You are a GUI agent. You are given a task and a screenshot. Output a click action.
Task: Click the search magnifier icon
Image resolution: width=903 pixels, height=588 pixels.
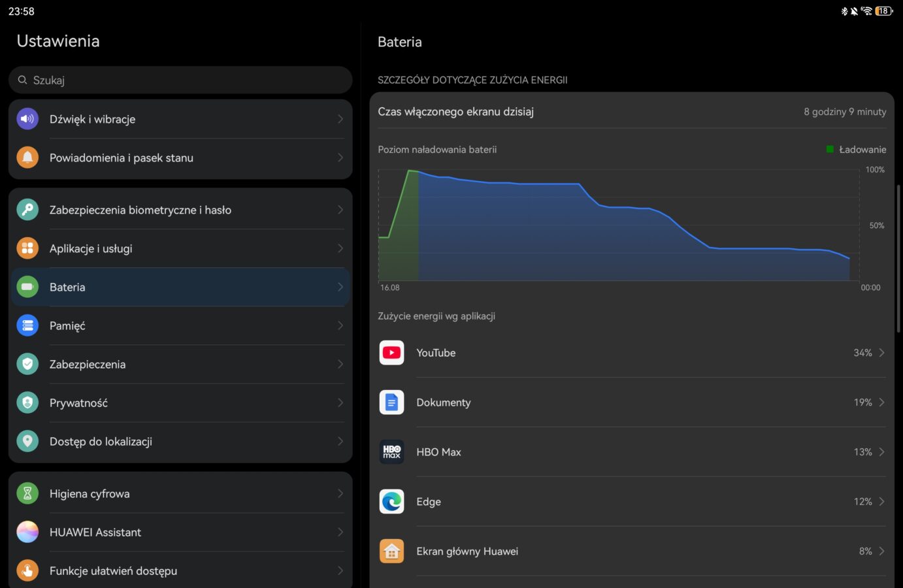[22, 80]
